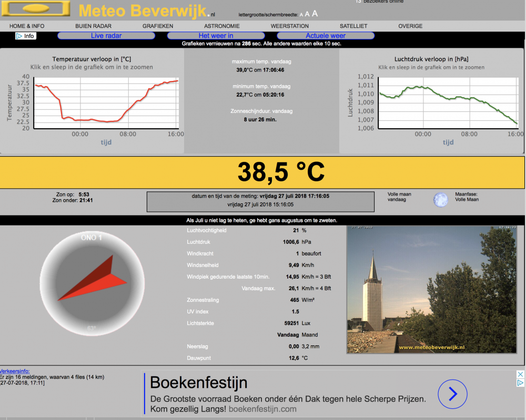Image resolution: width=526 pixels, height=420 pixels.
Task: Click inside the Luchtdruk verloop chart
Action: (x=449, y=103)
